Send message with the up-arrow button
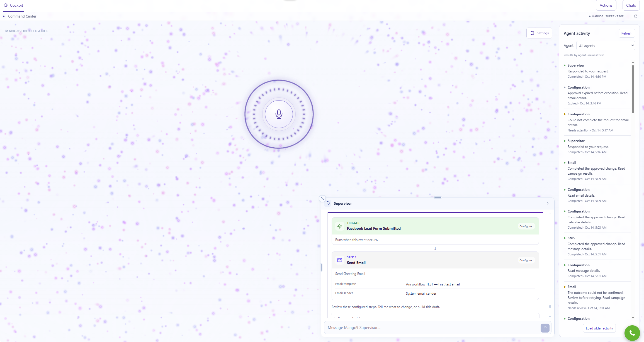The width and height of the screenshot is (644, 342). 545,328
